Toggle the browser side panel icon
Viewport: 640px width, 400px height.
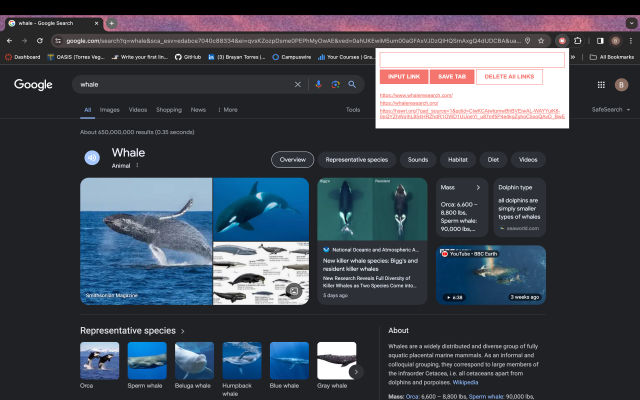coord(600,41)
